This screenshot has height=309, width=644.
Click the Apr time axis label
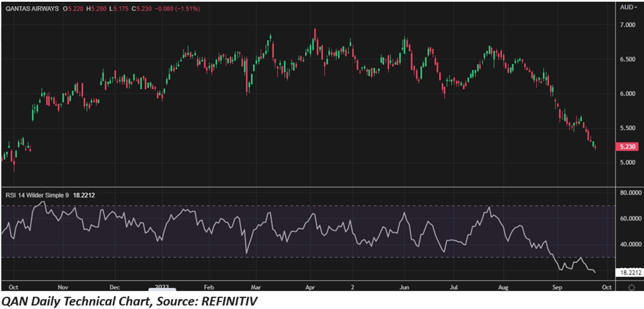coord(311,287)
